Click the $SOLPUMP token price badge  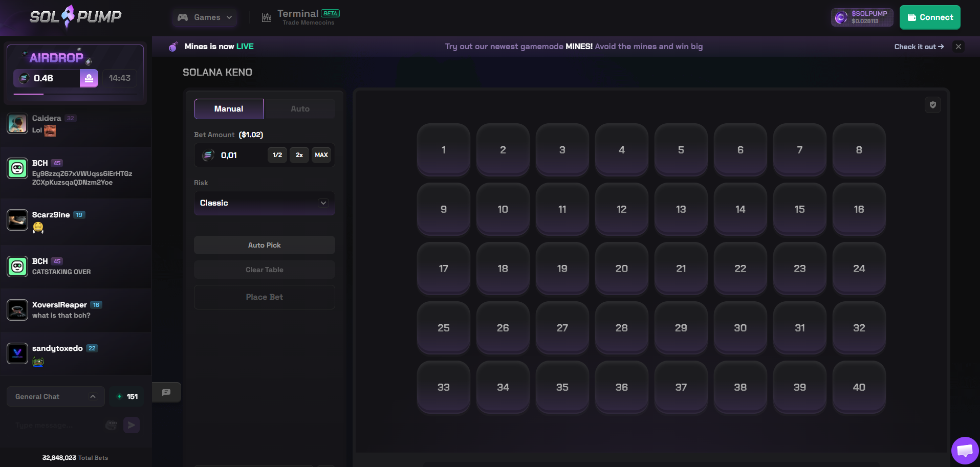tap(862, 17)
